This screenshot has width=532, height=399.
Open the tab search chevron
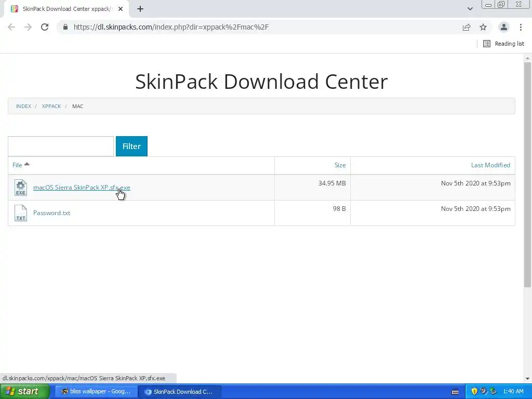click(470, 9)
